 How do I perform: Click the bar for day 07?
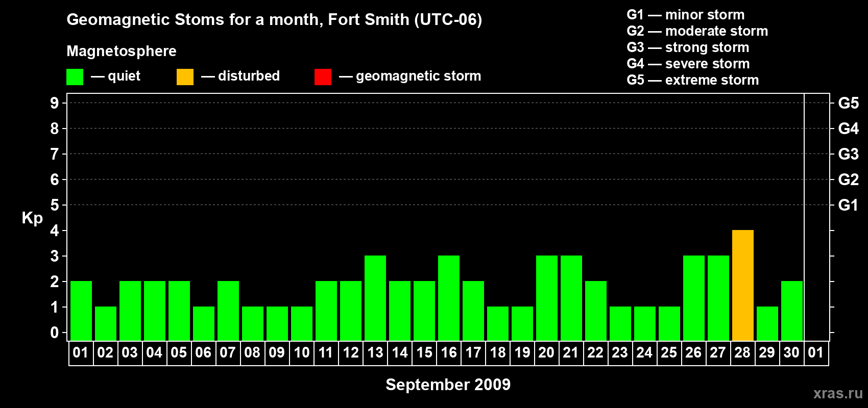click(x=228, y=311)
